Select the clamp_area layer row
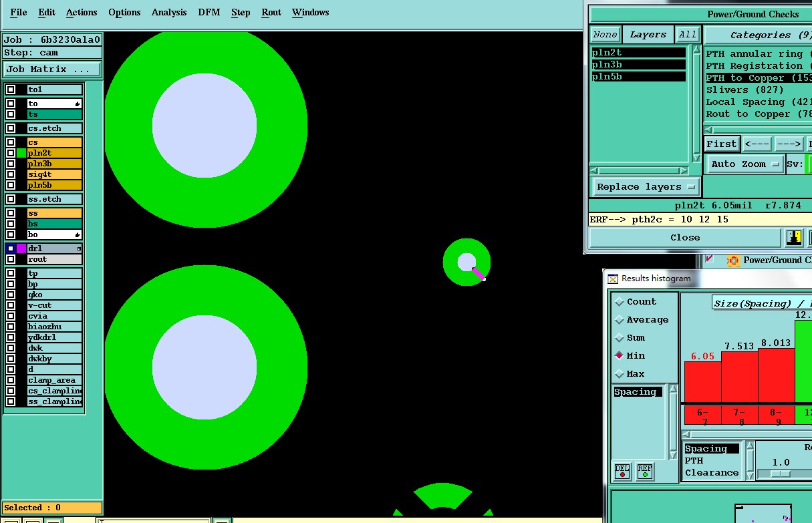Viewport: 812px width, 523px height. (55, 380)
